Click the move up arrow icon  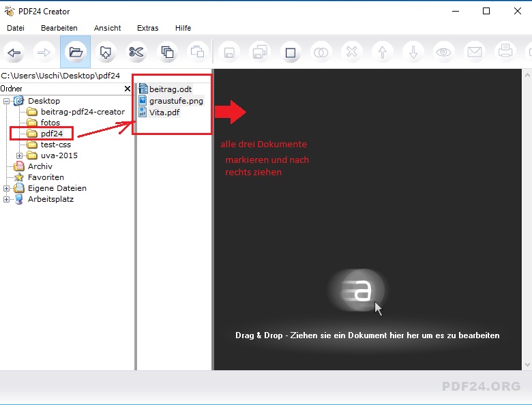click(383, 52)
